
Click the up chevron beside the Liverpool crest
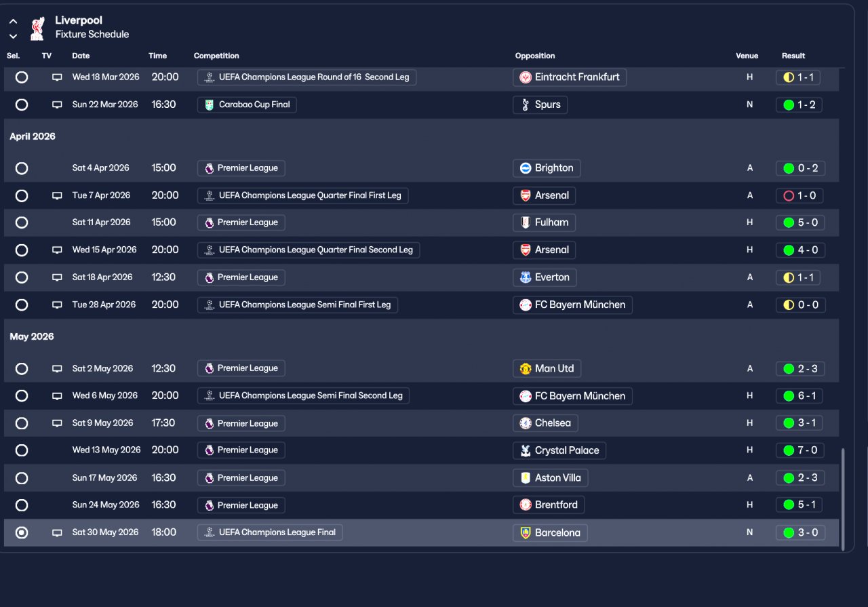[x=13, y=22]
